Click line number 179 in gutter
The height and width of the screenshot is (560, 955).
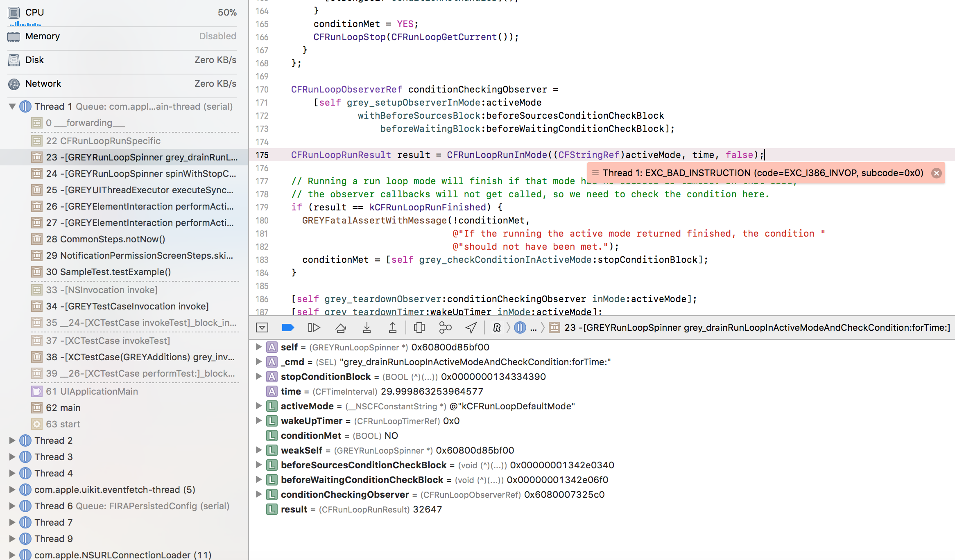click(x=262, y=207)
